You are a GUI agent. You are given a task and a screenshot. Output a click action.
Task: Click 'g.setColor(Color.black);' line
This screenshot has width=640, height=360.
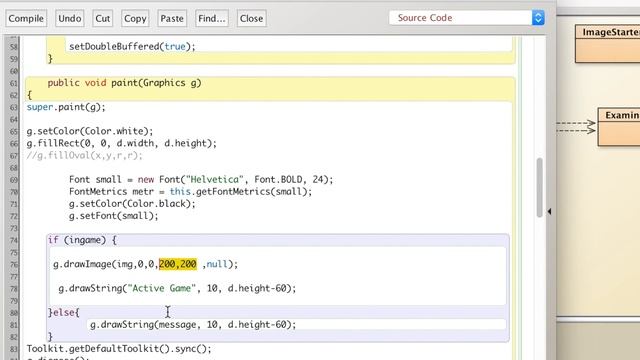point(132,204)
